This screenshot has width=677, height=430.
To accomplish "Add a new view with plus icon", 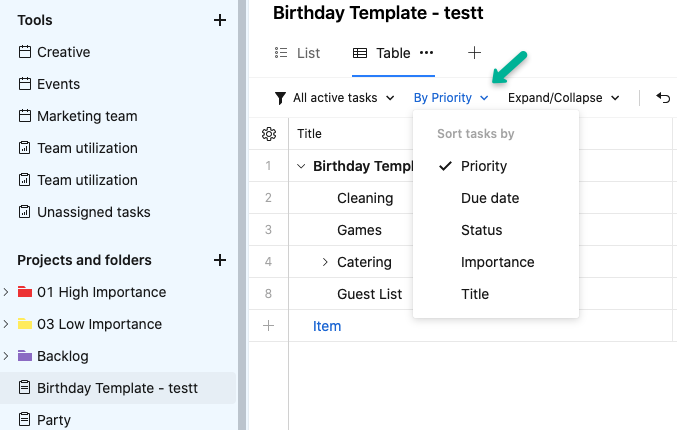I will pyautogui.click(x=474, y=53).
